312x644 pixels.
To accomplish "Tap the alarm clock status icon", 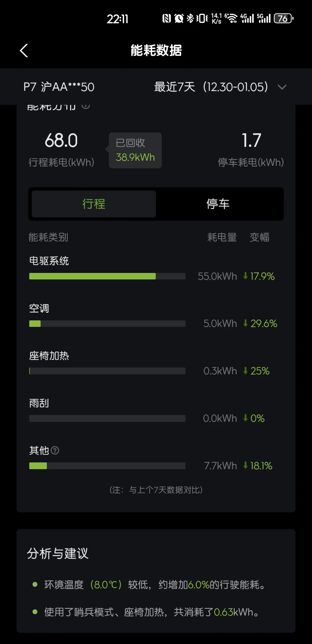I will [179, 18].
